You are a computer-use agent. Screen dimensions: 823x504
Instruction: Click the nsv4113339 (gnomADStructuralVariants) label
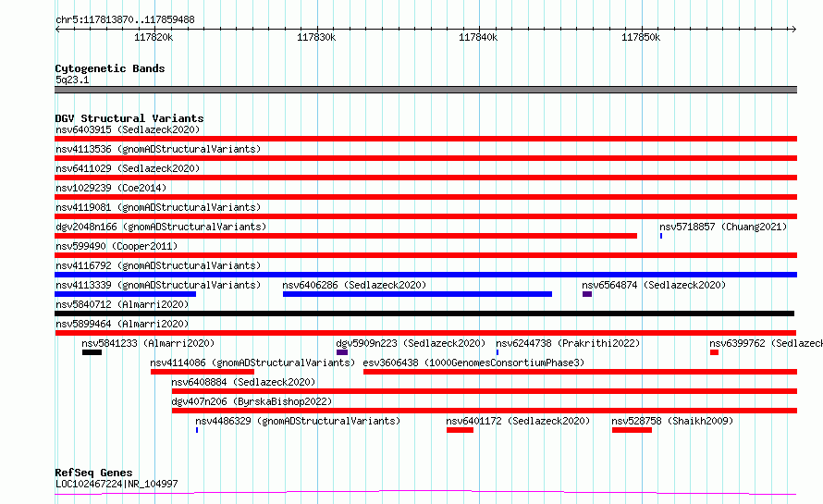pos(158,285)
